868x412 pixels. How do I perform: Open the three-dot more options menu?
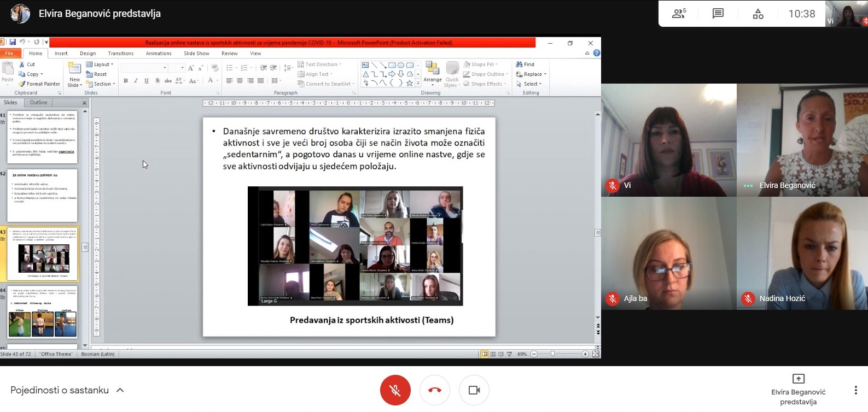[x=855, y=390]
